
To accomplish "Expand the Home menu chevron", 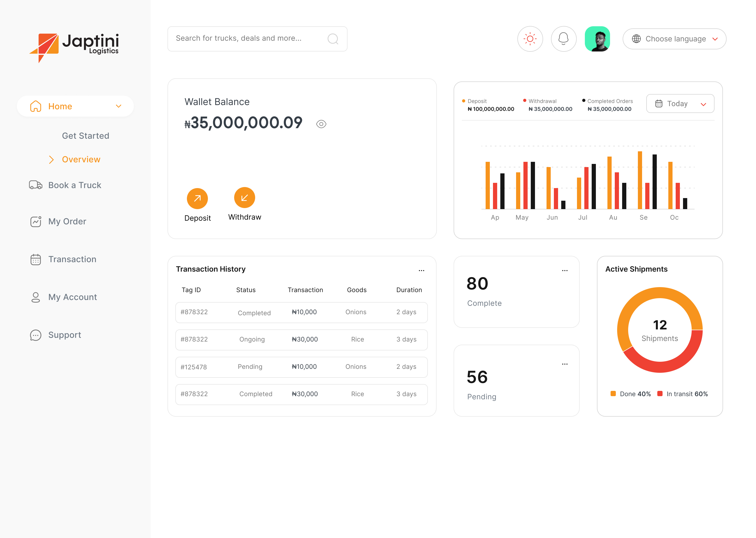I will pyautogui.click(x=118, y=106).
